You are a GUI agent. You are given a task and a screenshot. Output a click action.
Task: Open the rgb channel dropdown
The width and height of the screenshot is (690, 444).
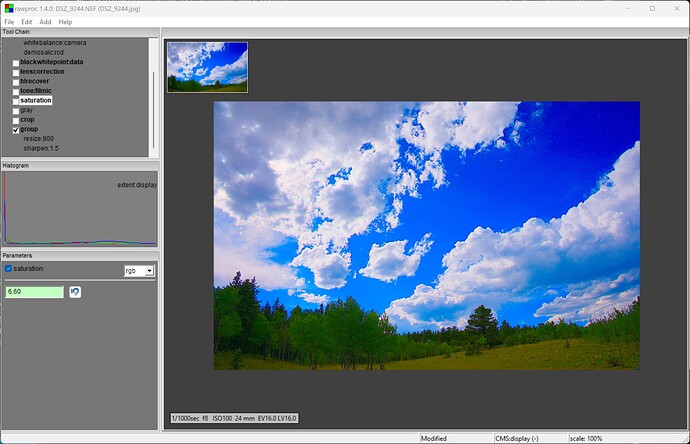(x=139, y=271)
